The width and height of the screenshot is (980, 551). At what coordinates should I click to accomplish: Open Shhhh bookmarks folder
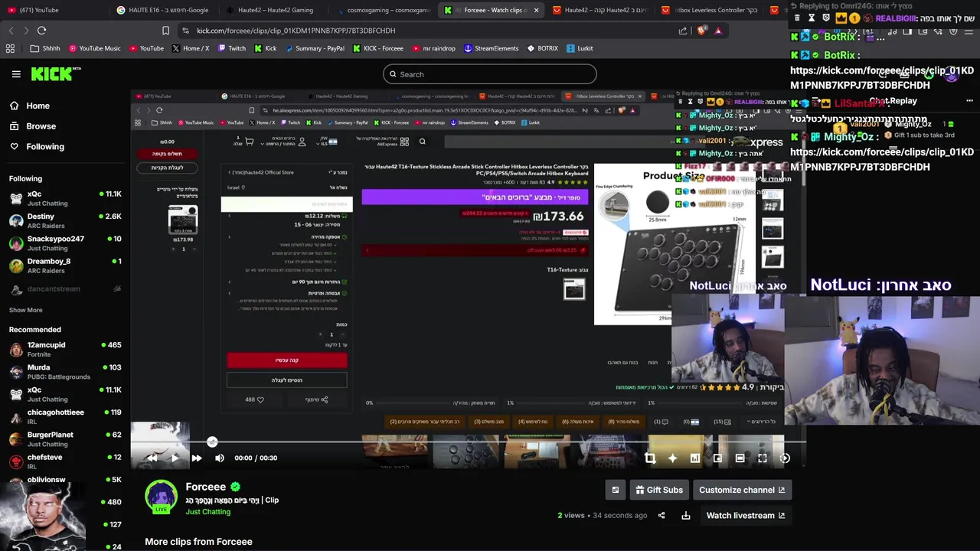(45, 48)
